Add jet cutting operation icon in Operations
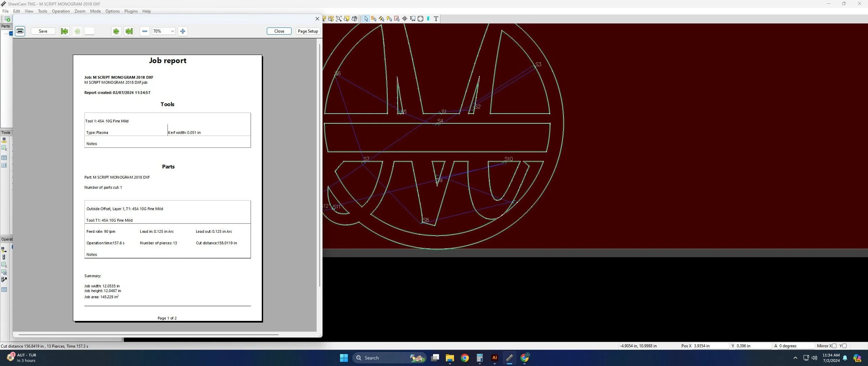 [4, 250]
